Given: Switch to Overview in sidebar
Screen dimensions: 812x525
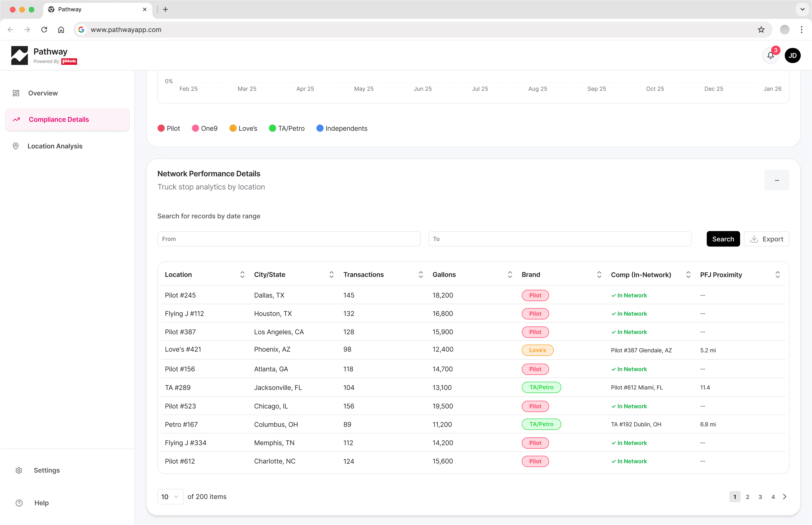Looking at the screenshot, I should [43, 93].
